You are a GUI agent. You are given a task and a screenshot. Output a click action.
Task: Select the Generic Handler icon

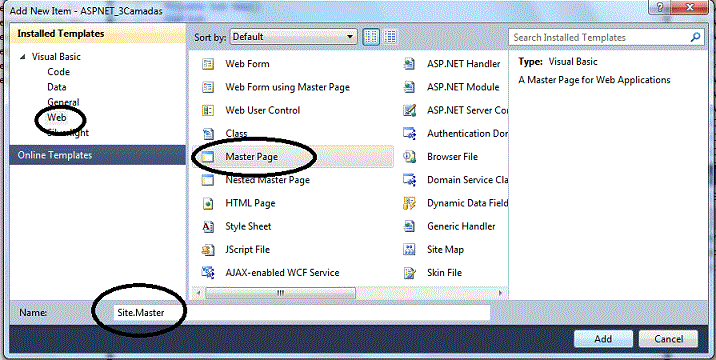[x=410, y=227]
